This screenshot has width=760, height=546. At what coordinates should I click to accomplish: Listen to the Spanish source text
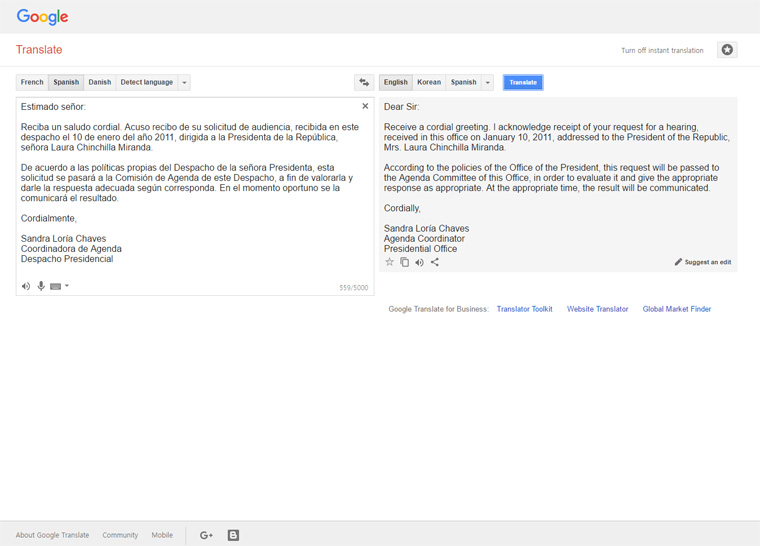point(26,286)
